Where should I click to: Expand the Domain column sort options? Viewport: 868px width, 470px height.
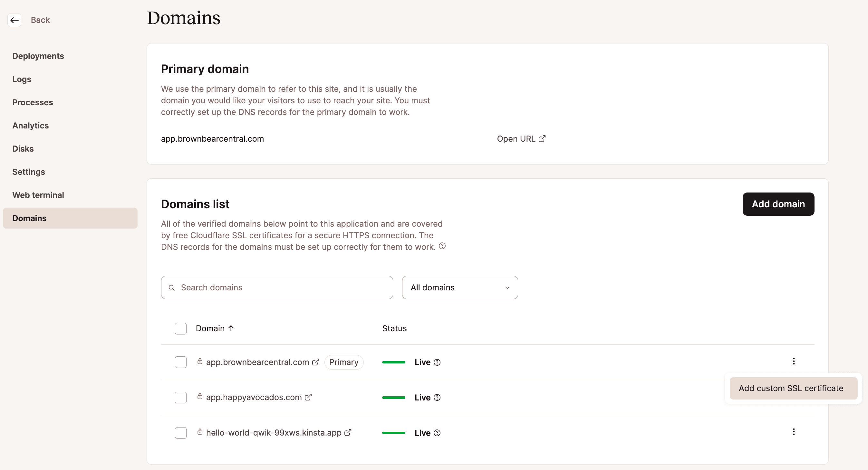pos(214,328)
